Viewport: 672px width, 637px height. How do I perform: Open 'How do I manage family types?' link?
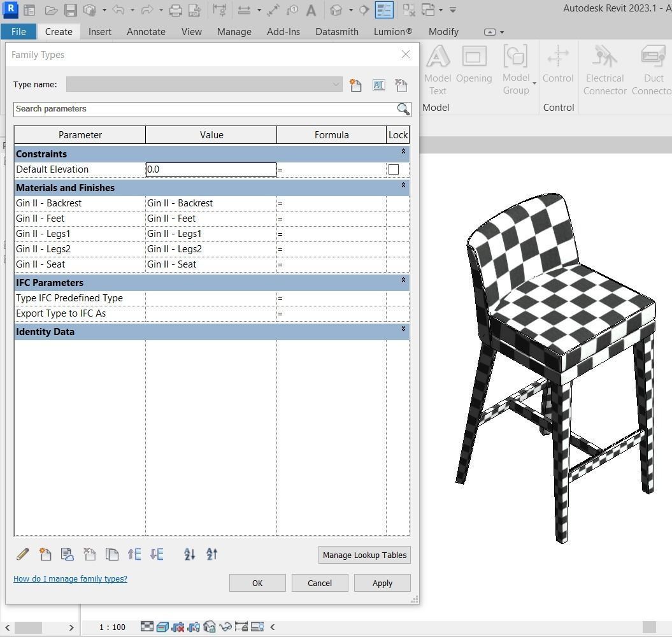70,578
